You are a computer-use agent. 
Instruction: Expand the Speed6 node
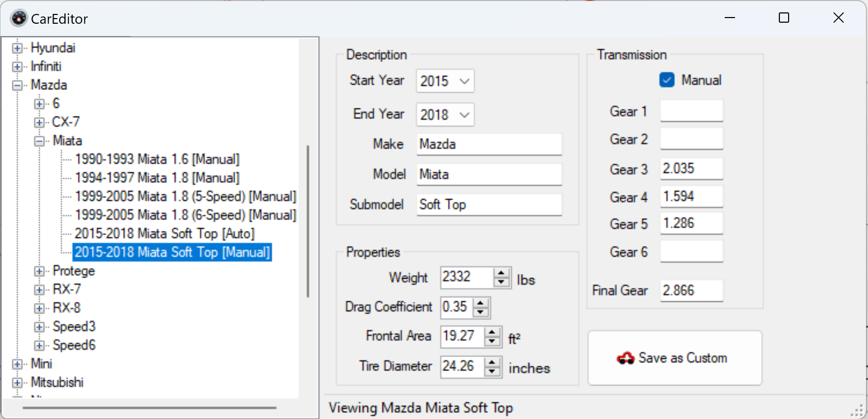pyautogui.click(x=39, y=345)
